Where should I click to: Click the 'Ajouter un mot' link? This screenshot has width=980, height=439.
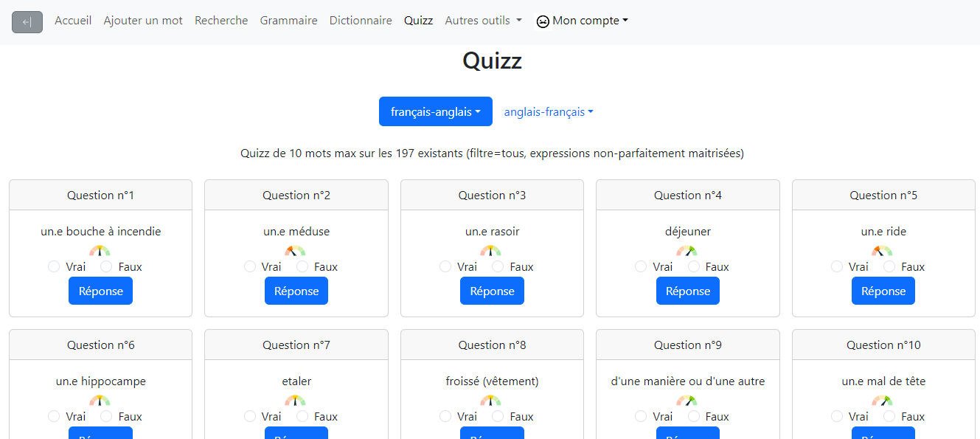click(x=143, y=21)
